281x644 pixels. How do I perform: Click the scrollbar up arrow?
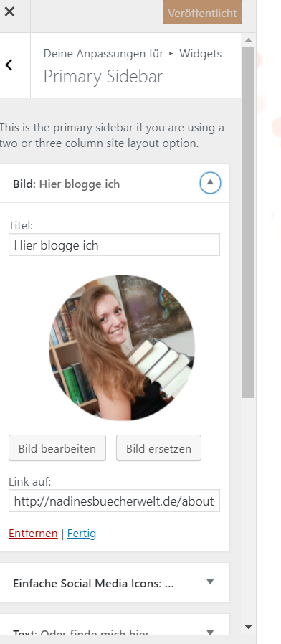[248, 40]
